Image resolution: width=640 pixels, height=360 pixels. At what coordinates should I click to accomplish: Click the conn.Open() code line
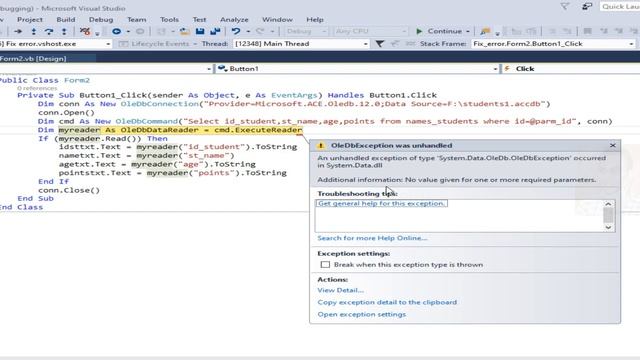67,113
